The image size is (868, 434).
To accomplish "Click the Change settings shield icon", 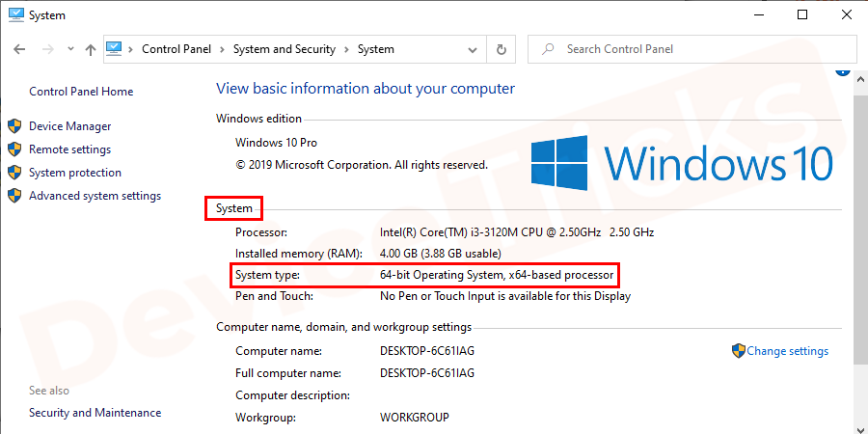I will click(x=739, y=351).
